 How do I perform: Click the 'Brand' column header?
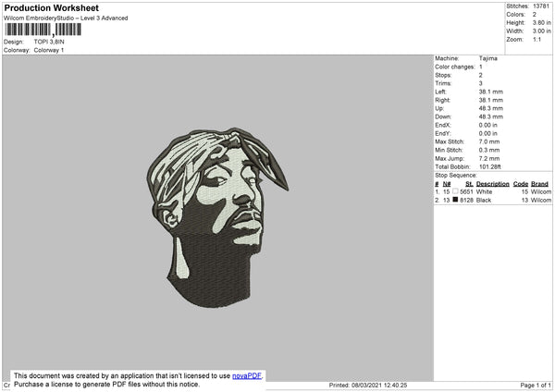point(539,184)
